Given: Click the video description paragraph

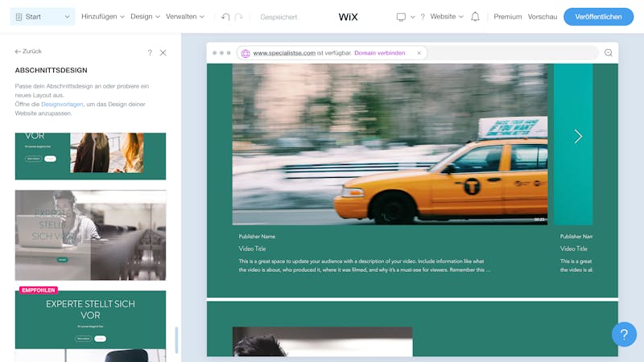Looking at the screenshot, I should pos(365,265).
